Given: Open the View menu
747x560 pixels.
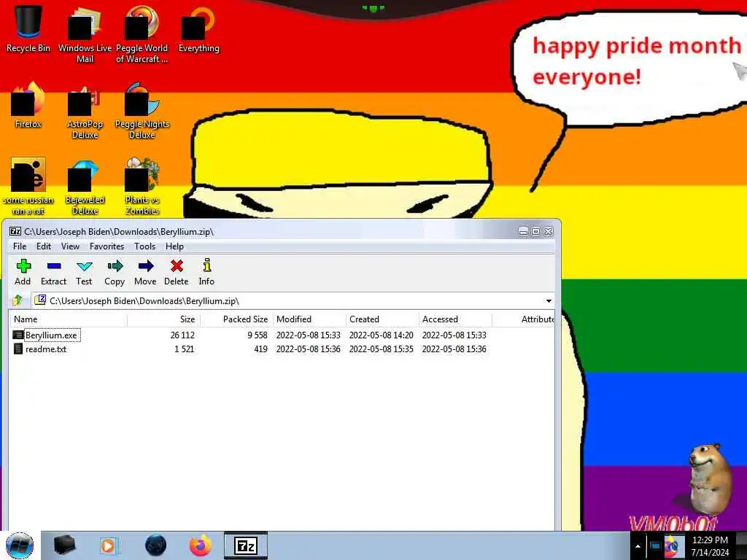Looking at the screenshot, I should 70,246.
